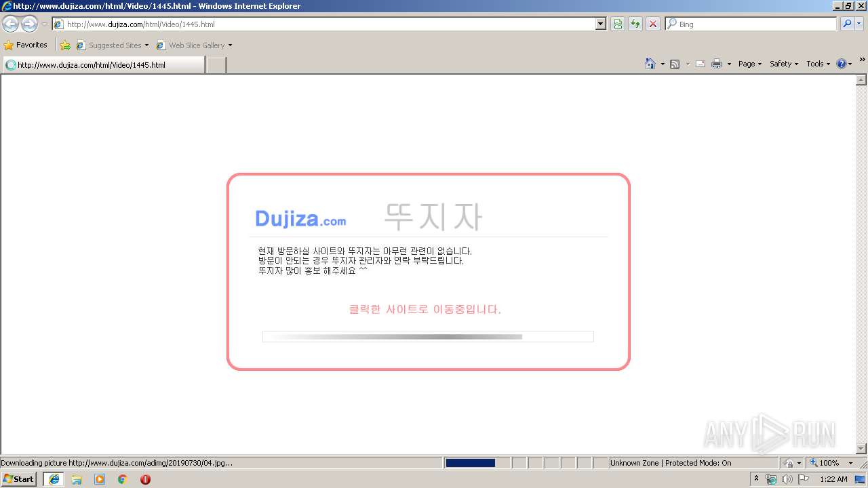868x488 pixels.
Task: Toggle the Compatibility View icon
Action: click(618, 24)
